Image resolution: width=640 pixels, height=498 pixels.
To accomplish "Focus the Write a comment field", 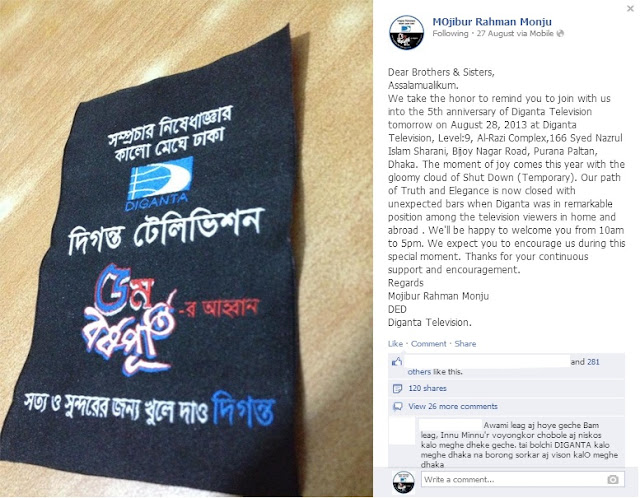I will pyautogui.click(x=523, y=479).
